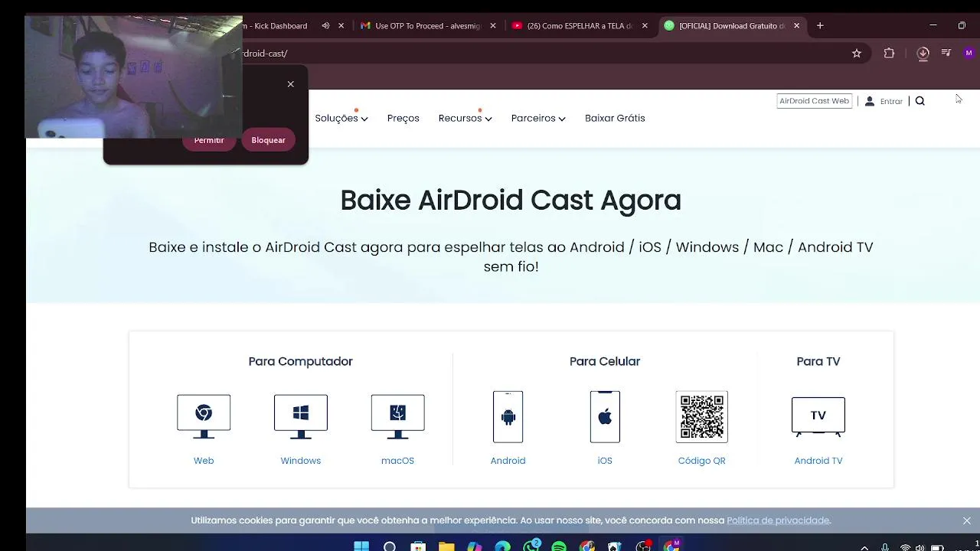The width and height of the screenshot is (980, 551).
Task: Select the OFICIAL Download Gratuito tab
Action: pos(732,26)
